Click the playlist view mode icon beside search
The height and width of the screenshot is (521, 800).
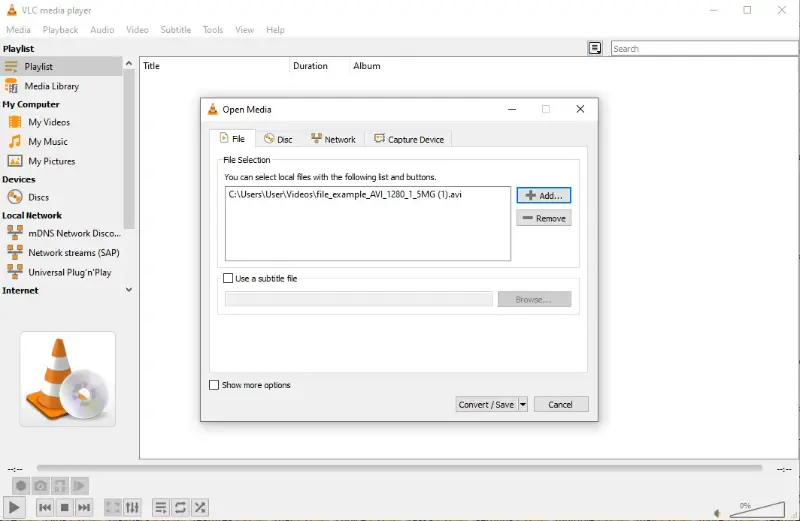pos(595,48)
